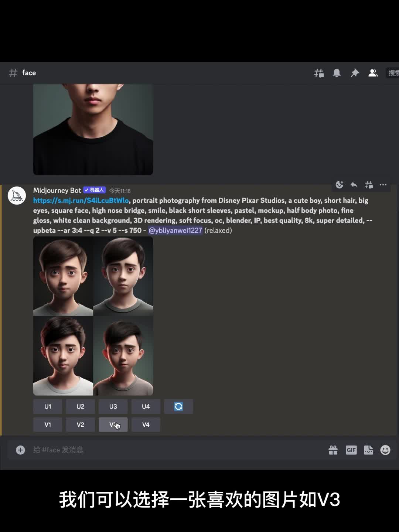Image resolution: width=399 pixels, height=532 pixels.
Task: Open notification settings bell icon
Action: coord(337,73)
